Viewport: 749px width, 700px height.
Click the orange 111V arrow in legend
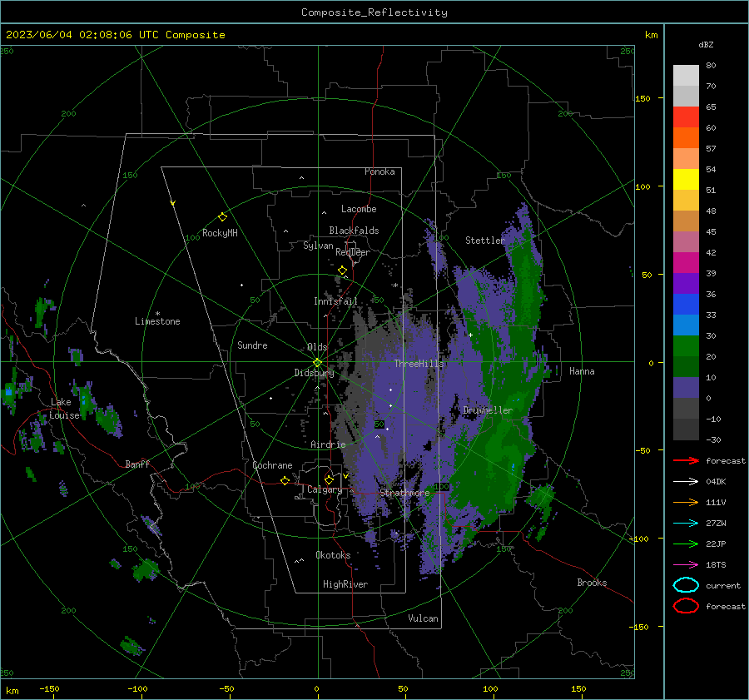686,502
